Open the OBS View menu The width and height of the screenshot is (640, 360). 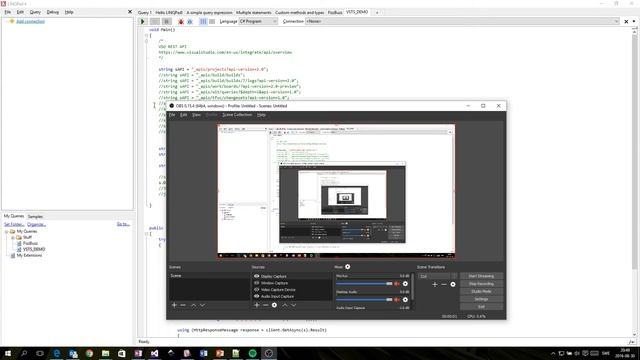(x=196, y=115)
